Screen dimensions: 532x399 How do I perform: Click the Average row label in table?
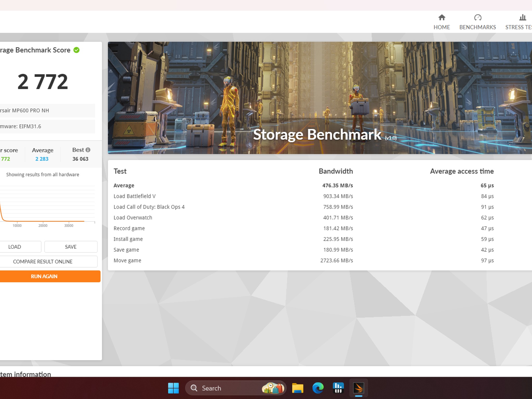[x=124, y=185]
